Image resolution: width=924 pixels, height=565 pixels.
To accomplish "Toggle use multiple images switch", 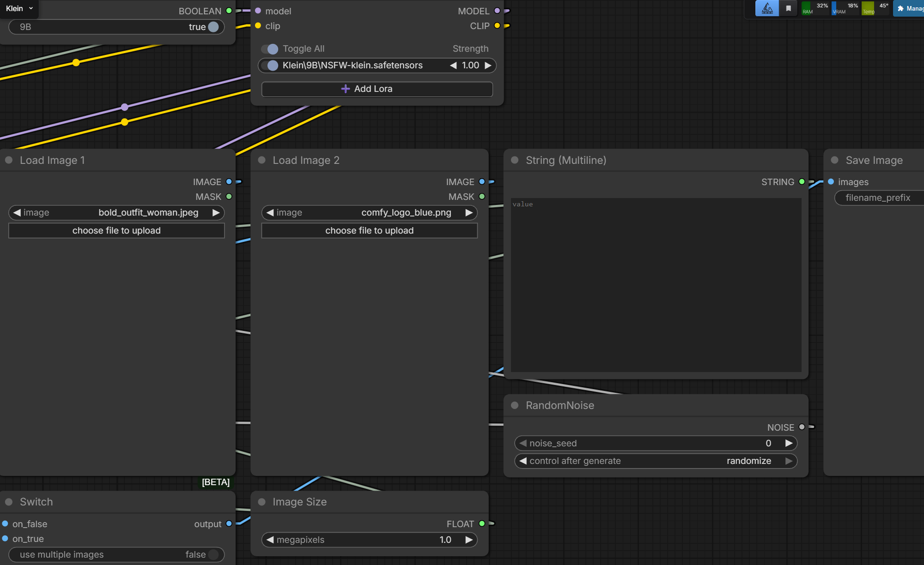I will coord(213,554).
